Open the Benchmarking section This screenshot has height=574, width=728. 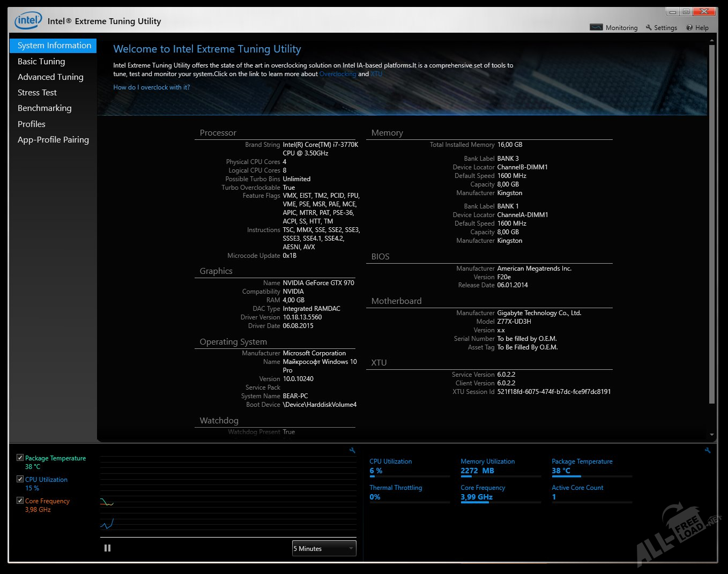pos(44,108)
